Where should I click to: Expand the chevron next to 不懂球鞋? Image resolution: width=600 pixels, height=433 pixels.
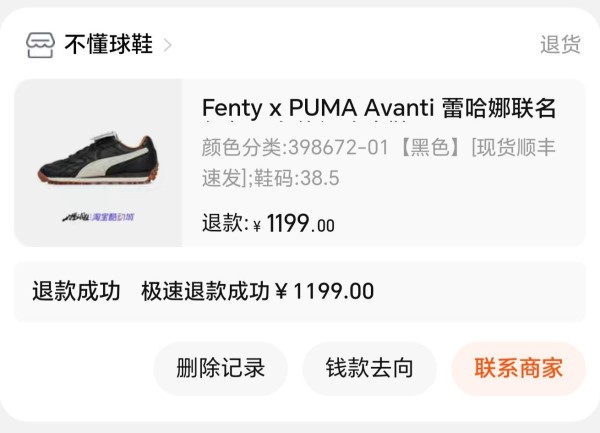(x=167, y=45)
